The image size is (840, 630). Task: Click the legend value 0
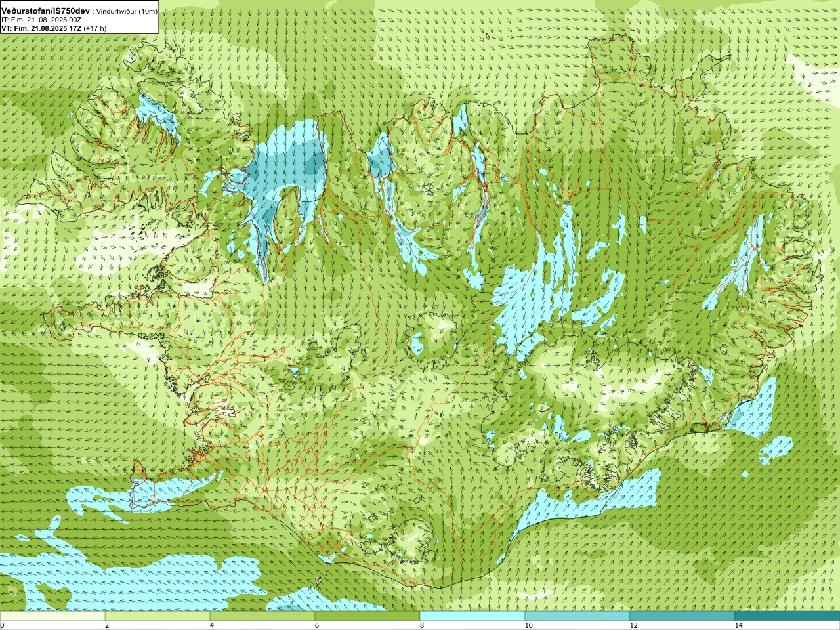pyautogui.click(x=3, y=625)
